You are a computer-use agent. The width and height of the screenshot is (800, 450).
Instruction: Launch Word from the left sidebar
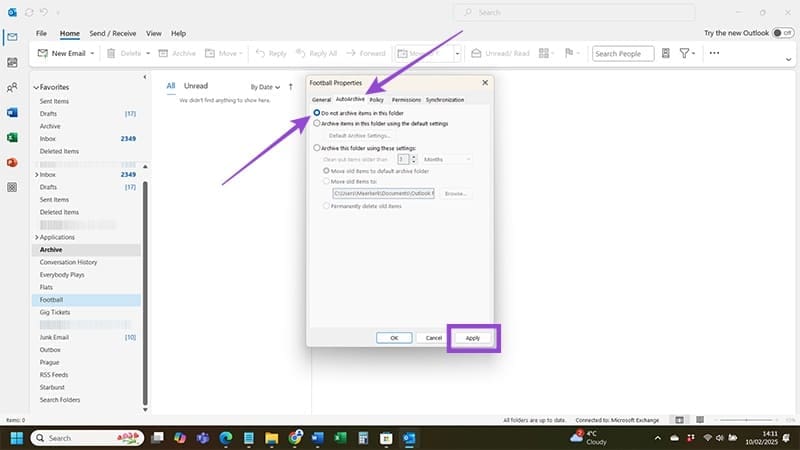(x=12, y=112)
